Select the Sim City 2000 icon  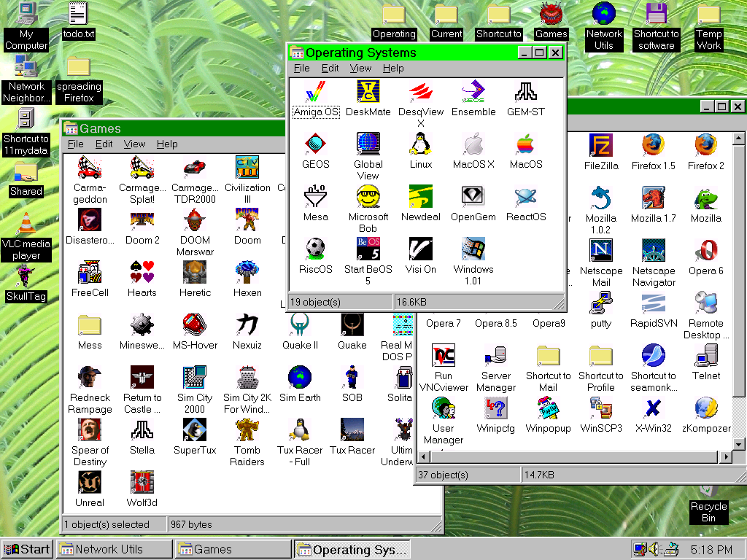point(195,378)
